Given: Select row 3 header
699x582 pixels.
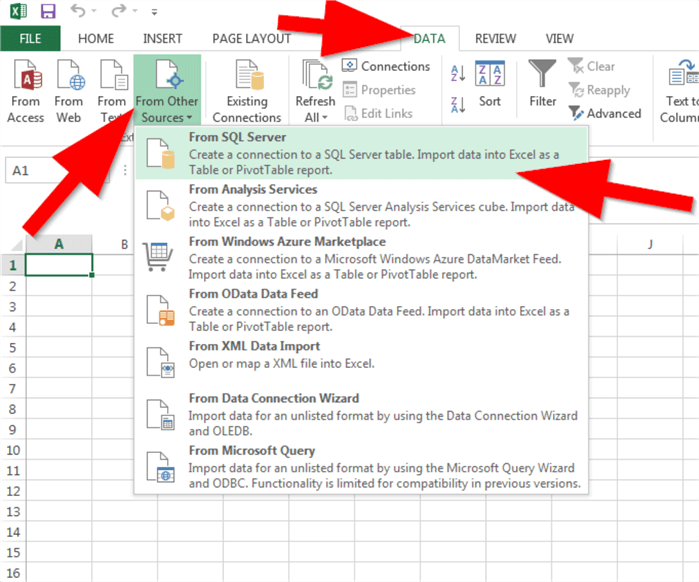Looking at the screenshot, I should (13, 307).
